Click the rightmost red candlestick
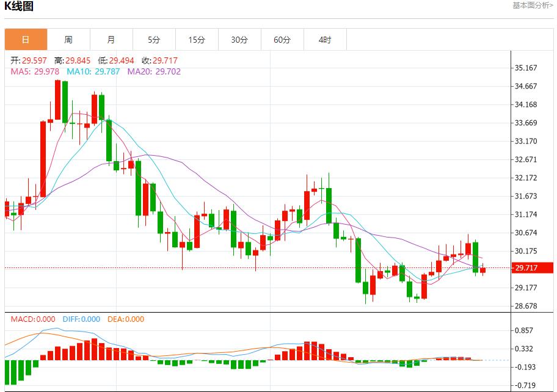The image size is (557, 392). [482, 270]
